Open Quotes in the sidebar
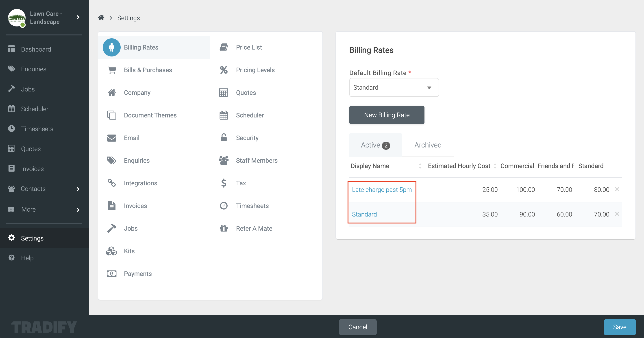 click(x=31, y=149)
